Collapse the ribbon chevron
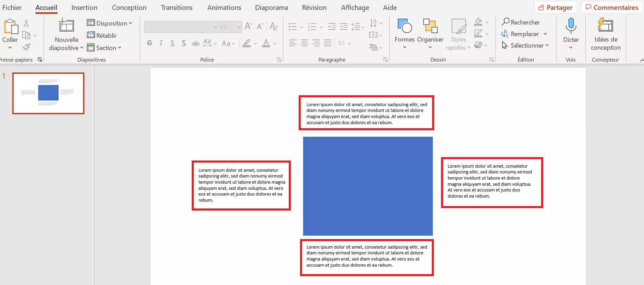 pyautogui.click(x=641, y=60)
